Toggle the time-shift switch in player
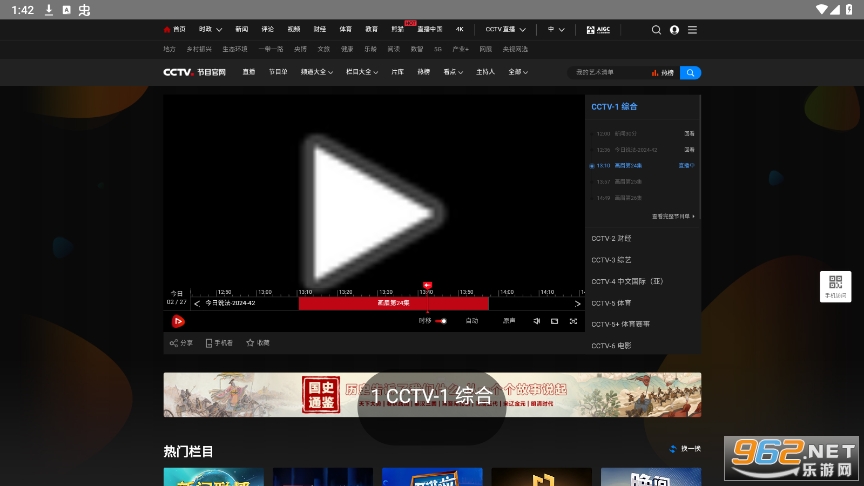Screen dimensions: 864x486 click(x=441, y=321)
